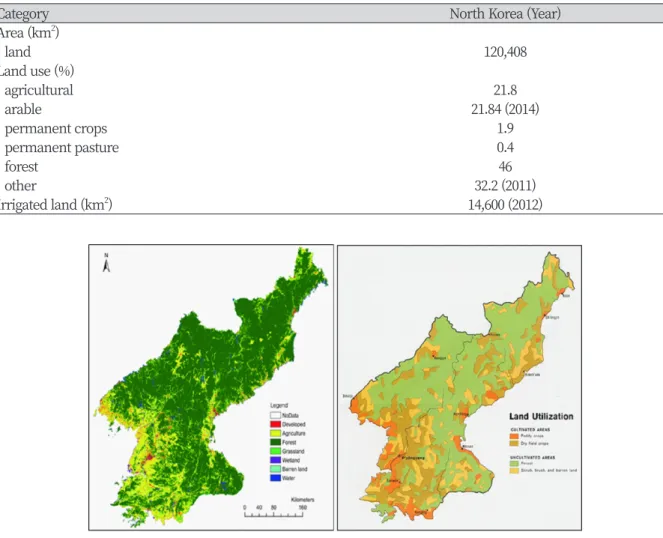Click the 'Agriculture' legend label
The height and width of the screenshot is (538, 663).
294,433
